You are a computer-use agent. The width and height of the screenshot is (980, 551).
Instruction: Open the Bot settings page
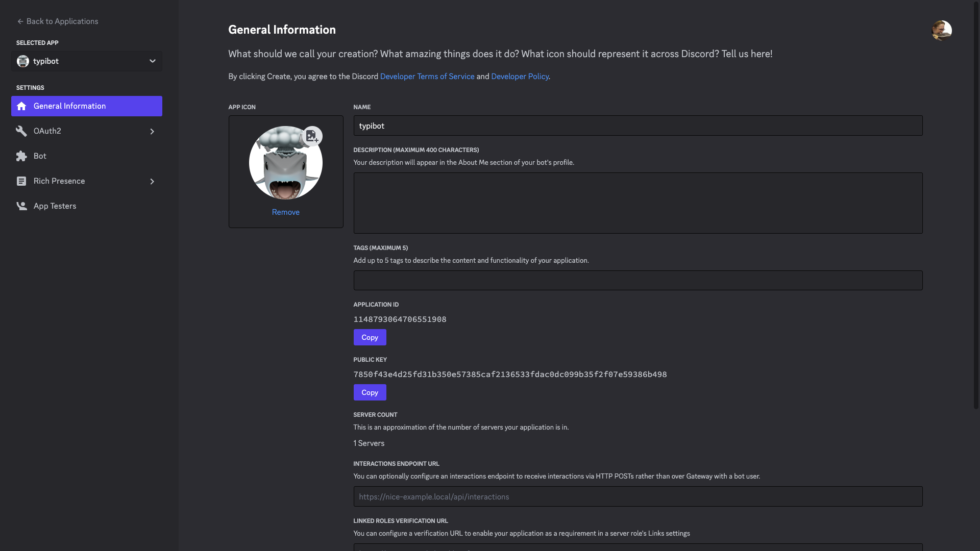pos(87,156)
